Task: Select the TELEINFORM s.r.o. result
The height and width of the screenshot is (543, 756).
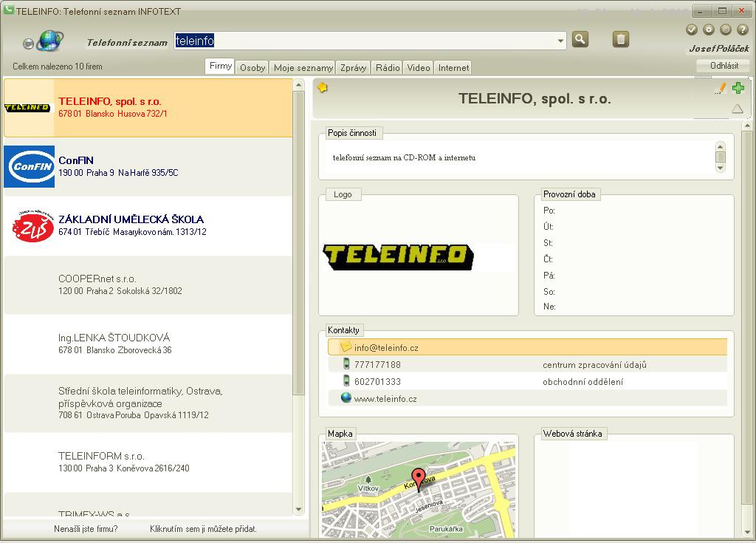Action: click(148, 462)
